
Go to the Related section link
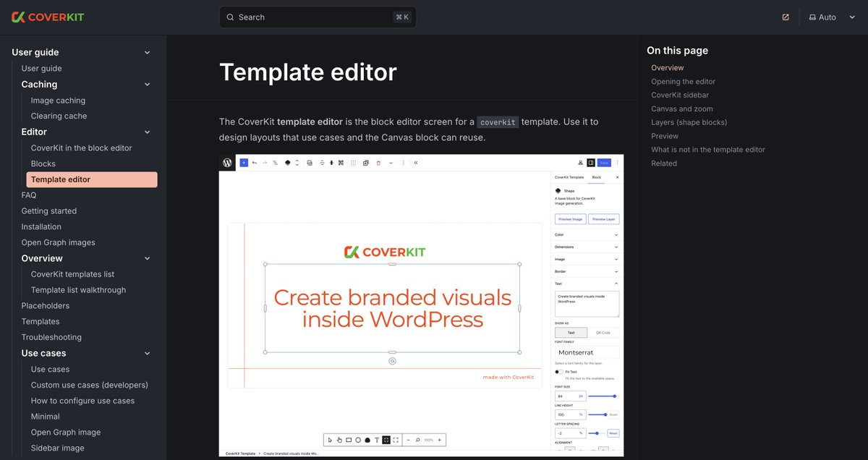[x=664, y=163]
